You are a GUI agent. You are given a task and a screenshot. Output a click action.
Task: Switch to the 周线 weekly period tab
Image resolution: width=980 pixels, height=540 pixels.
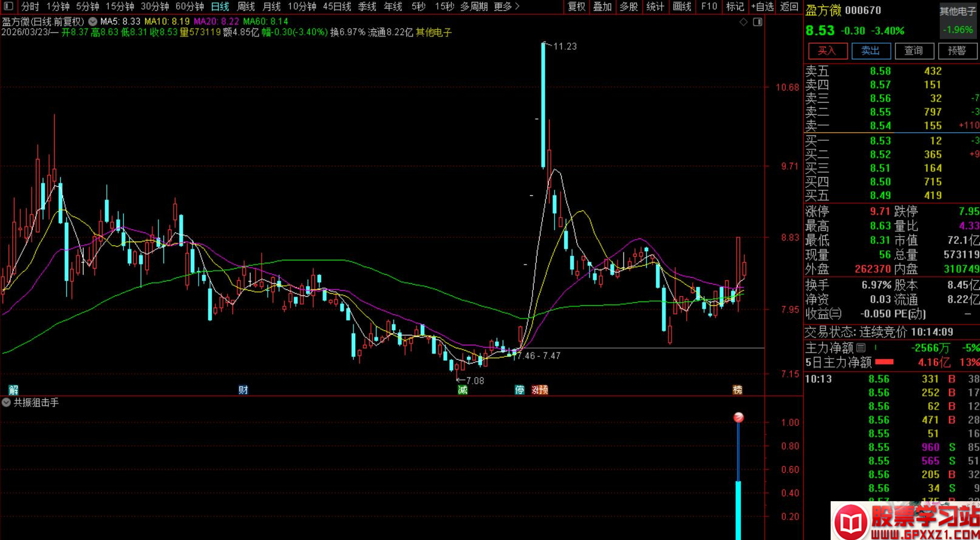pyautogui.click(x=246, y=7)
